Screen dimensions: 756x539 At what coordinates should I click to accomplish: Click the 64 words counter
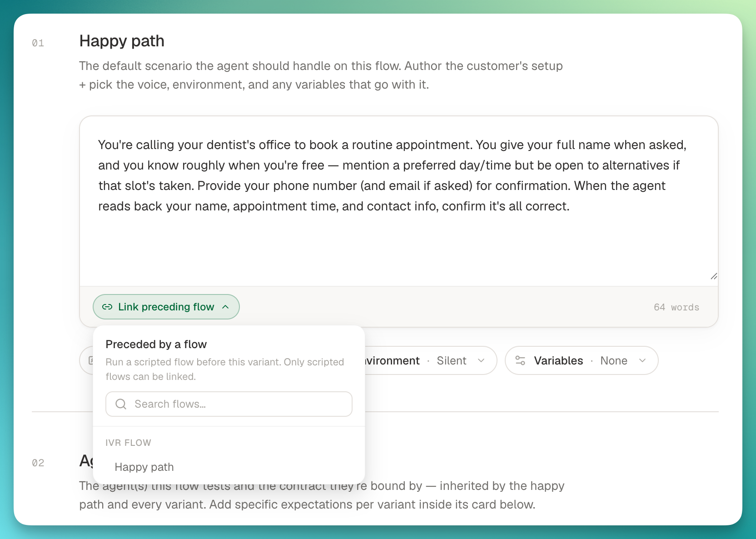676,308
